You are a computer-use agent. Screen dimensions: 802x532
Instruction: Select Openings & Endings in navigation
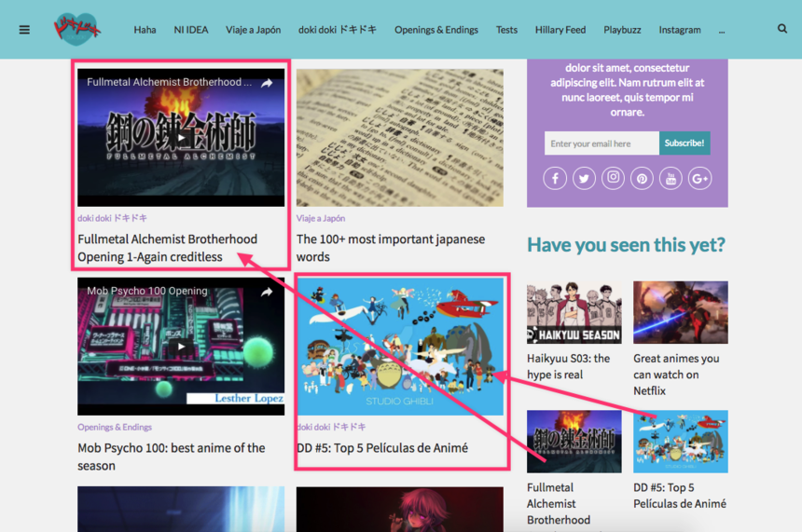(436, 30)
